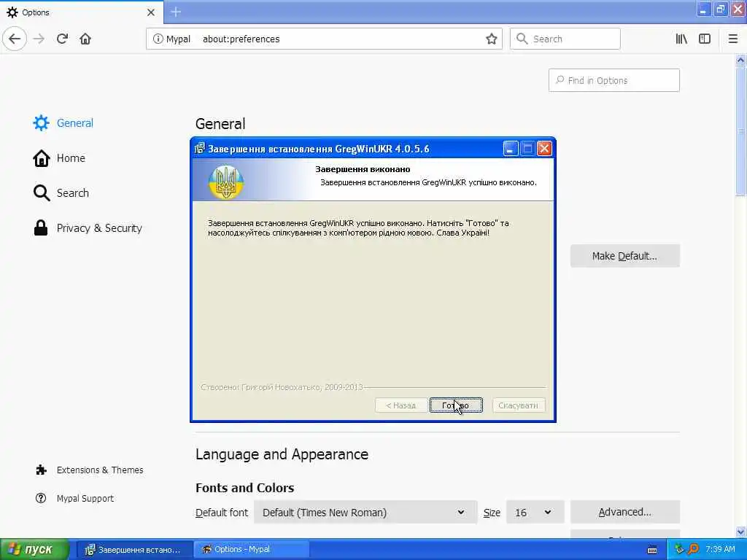This screenshot has height=560, width=747.
Task: Go to the browser home page
Action: (85, 39)
